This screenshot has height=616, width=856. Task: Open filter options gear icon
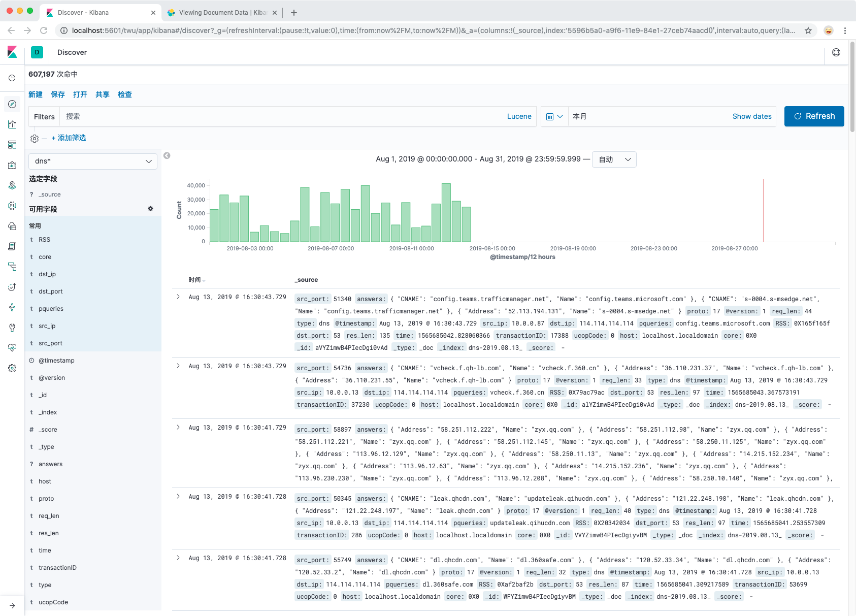click(x=35, y=138)
